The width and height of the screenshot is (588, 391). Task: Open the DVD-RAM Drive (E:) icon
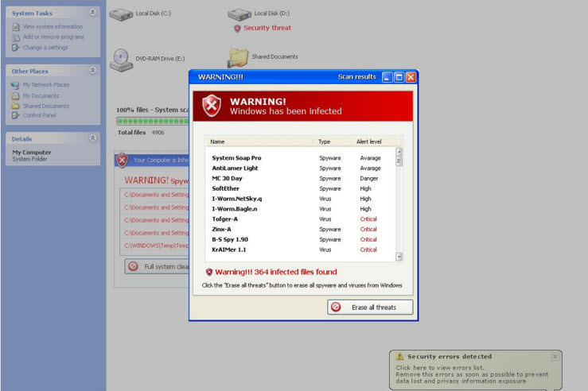tap(121, 60)
